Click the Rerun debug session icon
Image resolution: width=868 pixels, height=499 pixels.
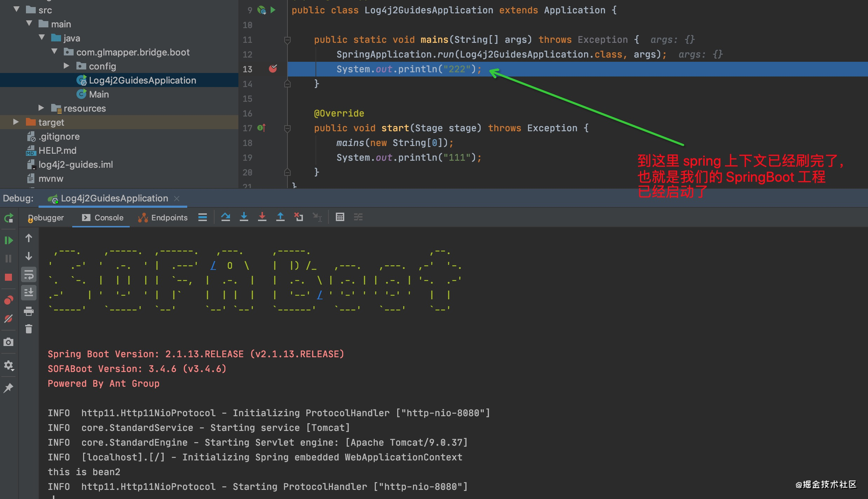tap(9, 218)
